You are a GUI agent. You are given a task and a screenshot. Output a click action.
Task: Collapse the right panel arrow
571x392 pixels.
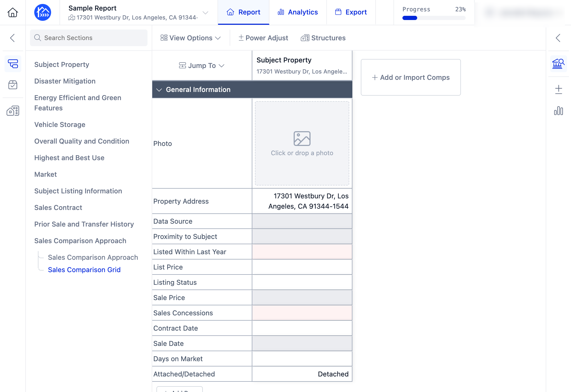[558, 38]
